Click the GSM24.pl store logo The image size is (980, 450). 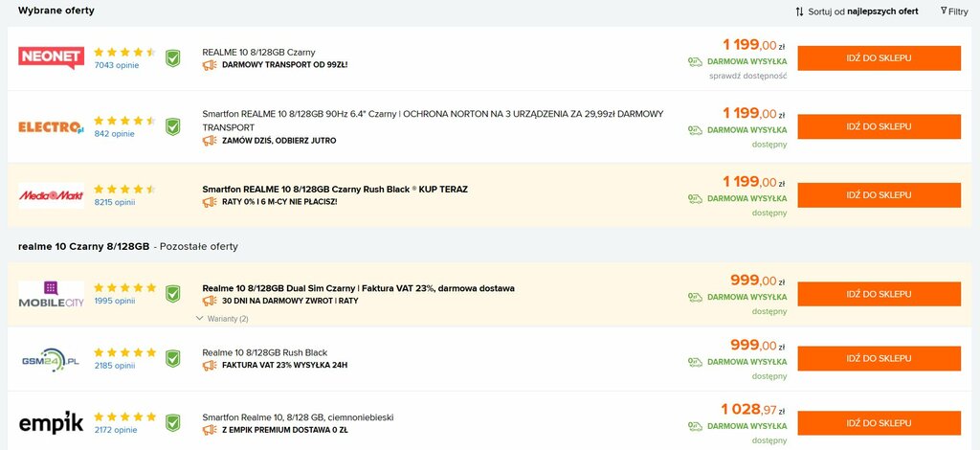tap(51, 359)
